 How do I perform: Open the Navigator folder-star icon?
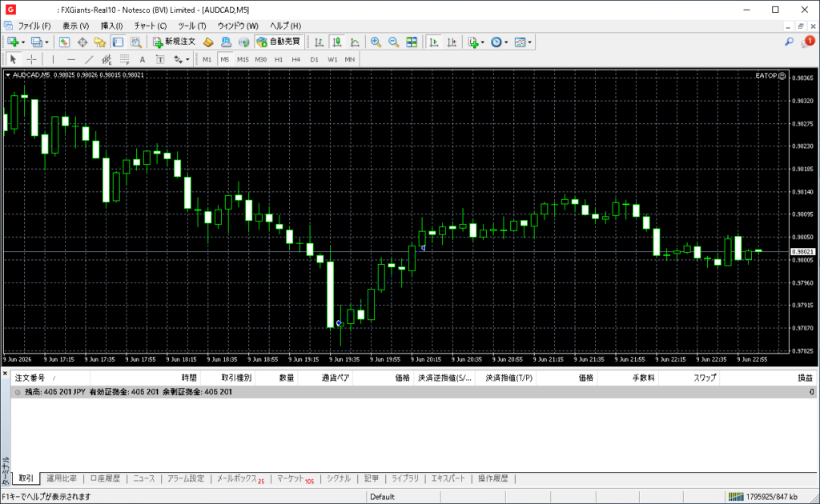point(100,42)
